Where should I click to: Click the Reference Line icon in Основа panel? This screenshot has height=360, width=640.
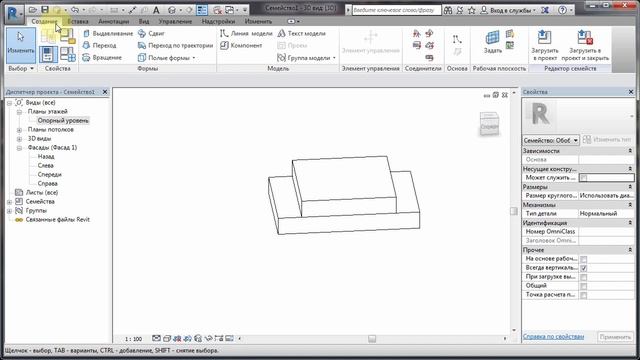(x=457, y=40)
